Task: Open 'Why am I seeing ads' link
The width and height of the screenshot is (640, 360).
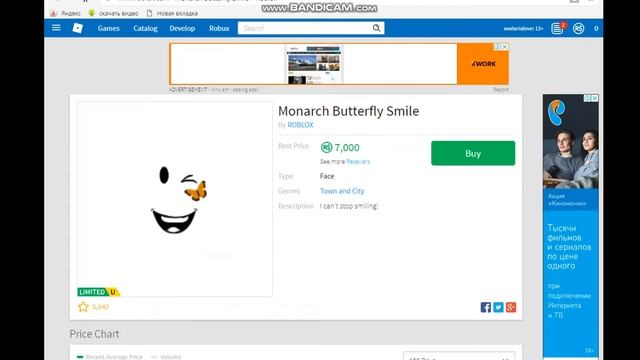Action: (235, 89)
